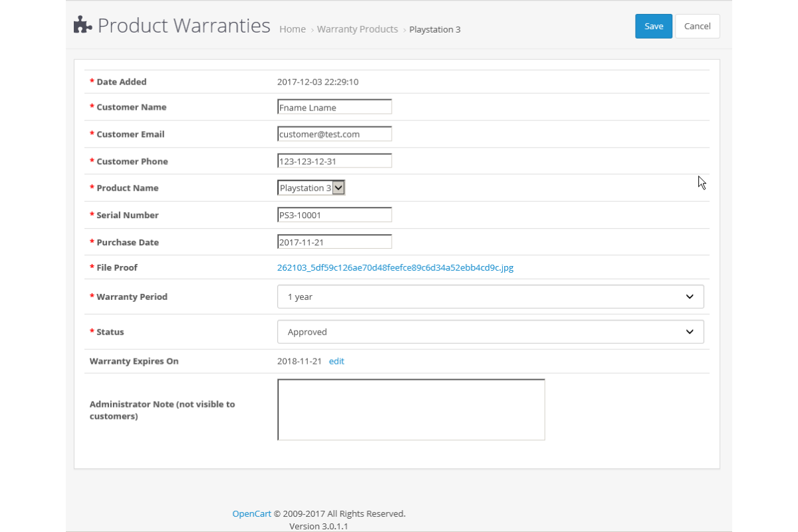Select the Purchase Date field

pos(334,242)
